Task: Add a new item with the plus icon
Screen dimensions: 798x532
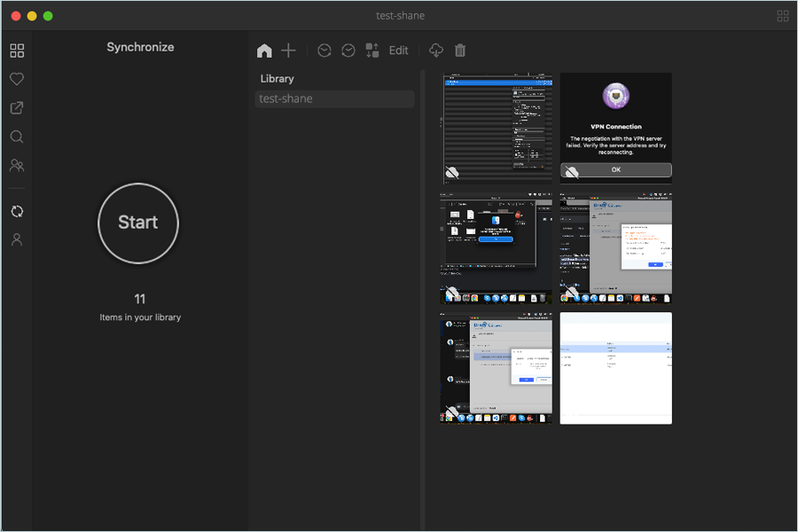Action: pyautogui.click(x=288, y=51)
